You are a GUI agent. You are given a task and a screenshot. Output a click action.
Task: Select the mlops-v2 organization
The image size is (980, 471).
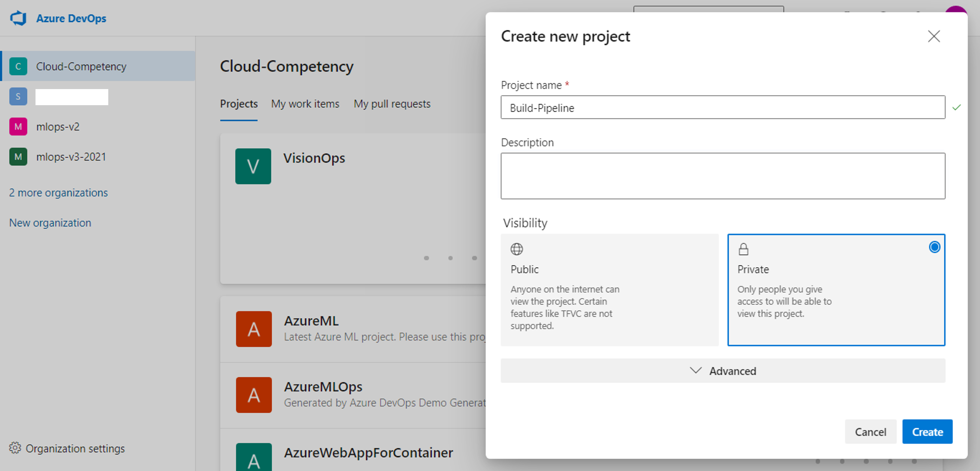pos(58,127)
